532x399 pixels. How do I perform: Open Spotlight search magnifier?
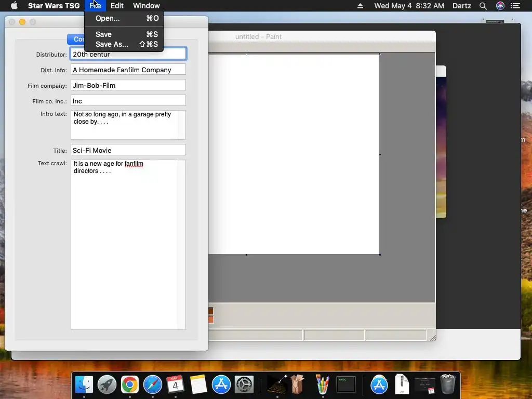point(483,6)
